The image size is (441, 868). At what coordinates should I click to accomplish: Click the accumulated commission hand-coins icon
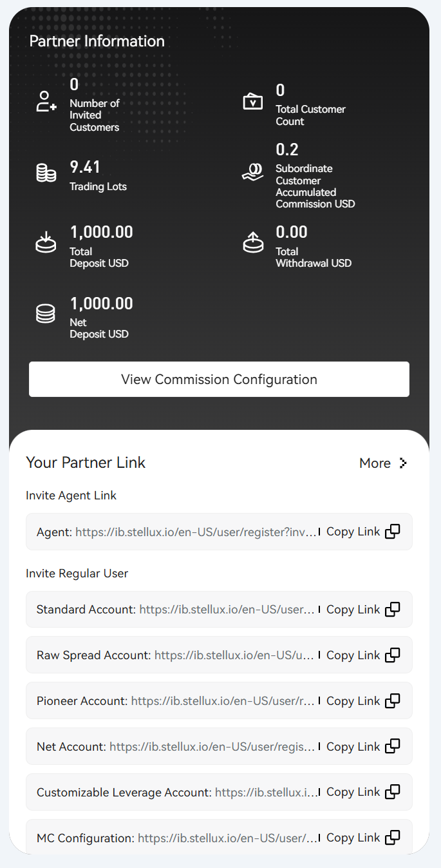click(253, 173)
